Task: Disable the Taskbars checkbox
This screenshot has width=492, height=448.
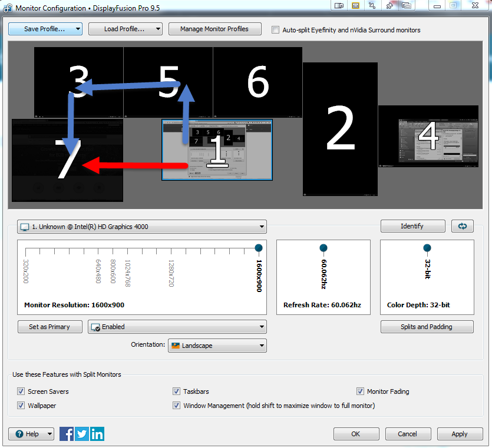Action: pos(177,391)
